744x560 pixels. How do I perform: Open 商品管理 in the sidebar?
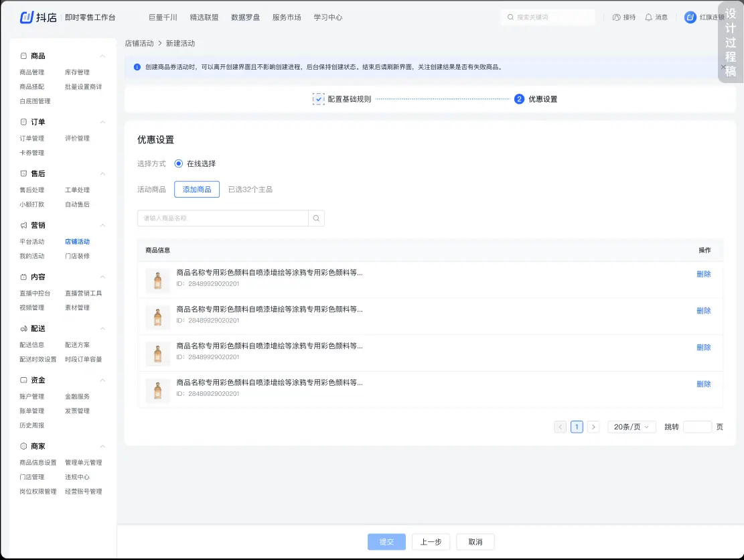coord(31,72)
